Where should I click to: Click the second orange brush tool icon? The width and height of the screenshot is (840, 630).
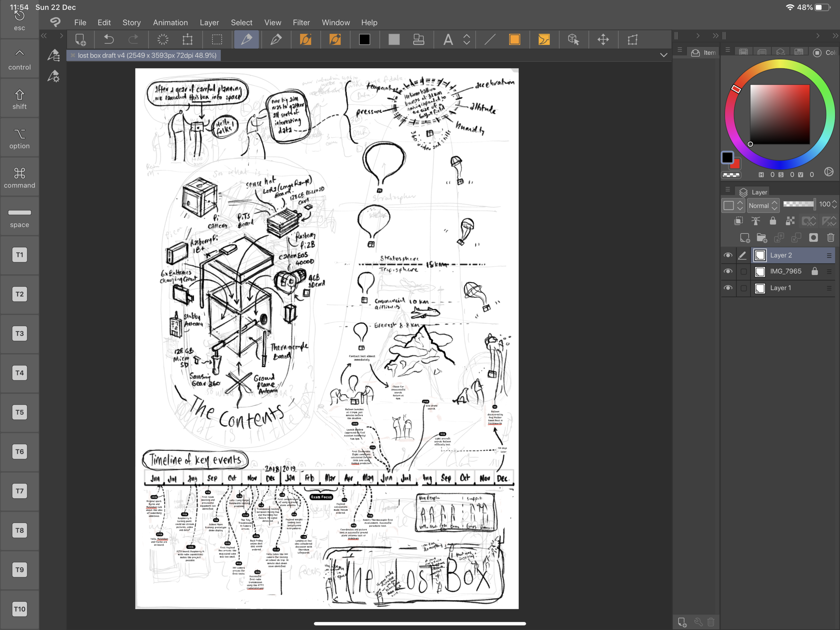click(x=335, y=40)
